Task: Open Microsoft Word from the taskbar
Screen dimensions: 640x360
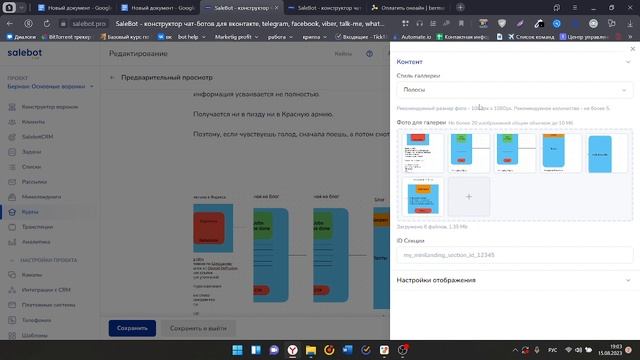Action: click(347, 350)
